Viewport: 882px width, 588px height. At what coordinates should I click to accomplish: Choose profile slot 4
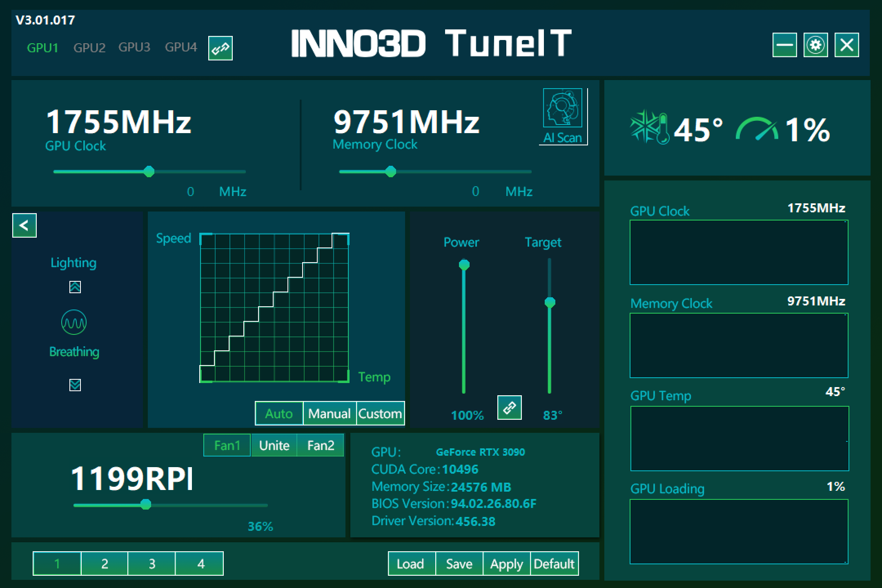pos(200,563)
